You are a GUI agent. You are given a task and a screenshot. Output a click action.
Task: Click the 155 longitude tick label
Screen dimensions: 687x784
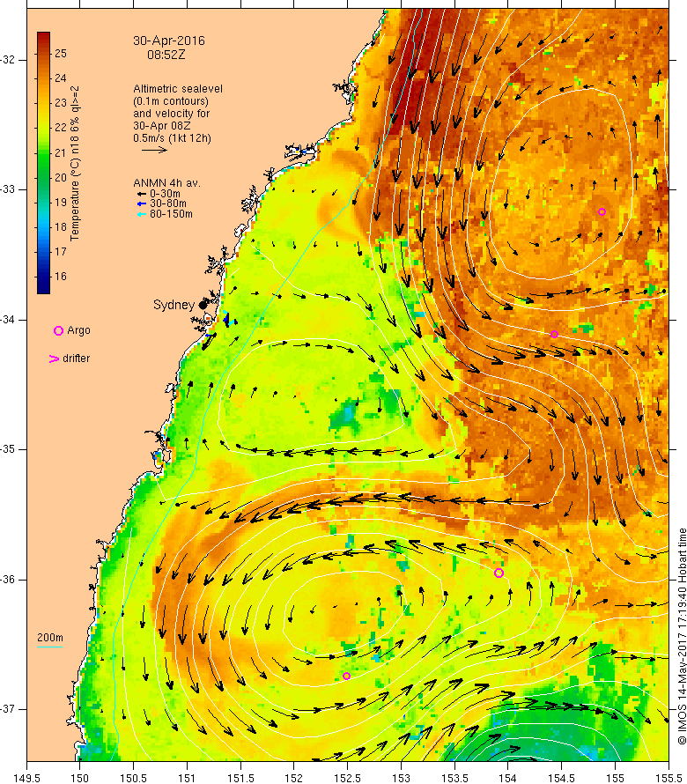615,778
